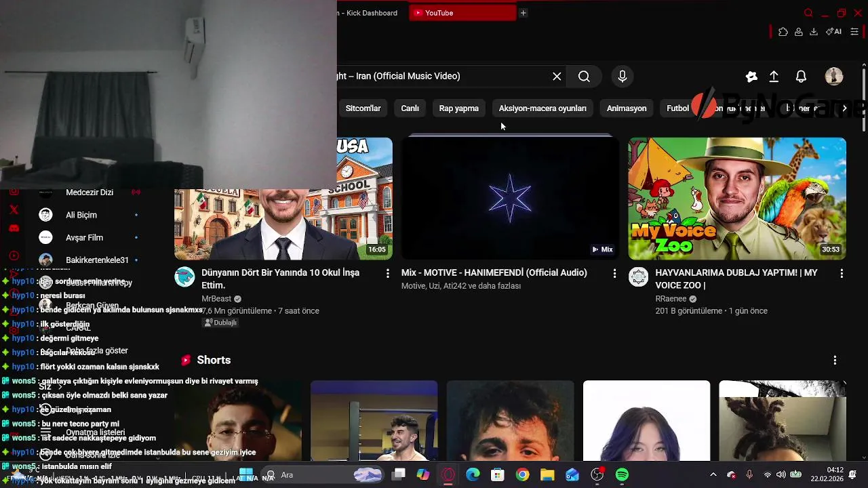Viewport: 868px width, 488px height.
Task: Click the red search tabs magnifier icon
Action: [x=808, y=13]
